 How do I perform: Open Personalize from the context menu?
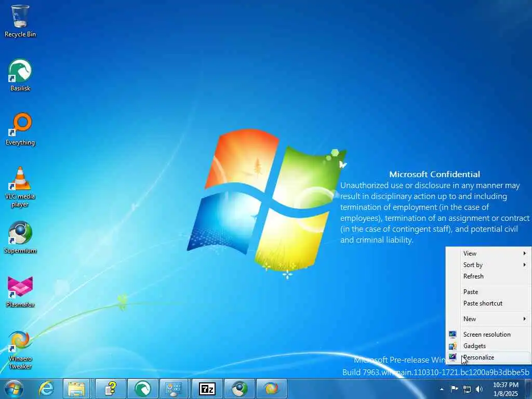point(488,357)
